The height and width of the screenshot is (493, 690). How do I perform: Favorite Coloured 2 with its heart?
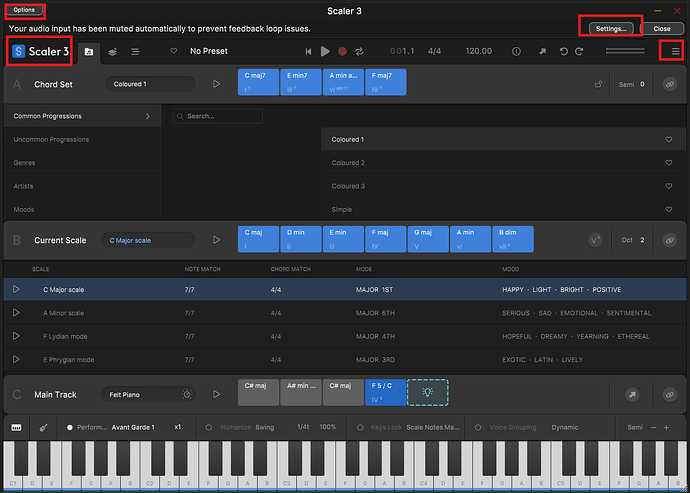point(669,163)
